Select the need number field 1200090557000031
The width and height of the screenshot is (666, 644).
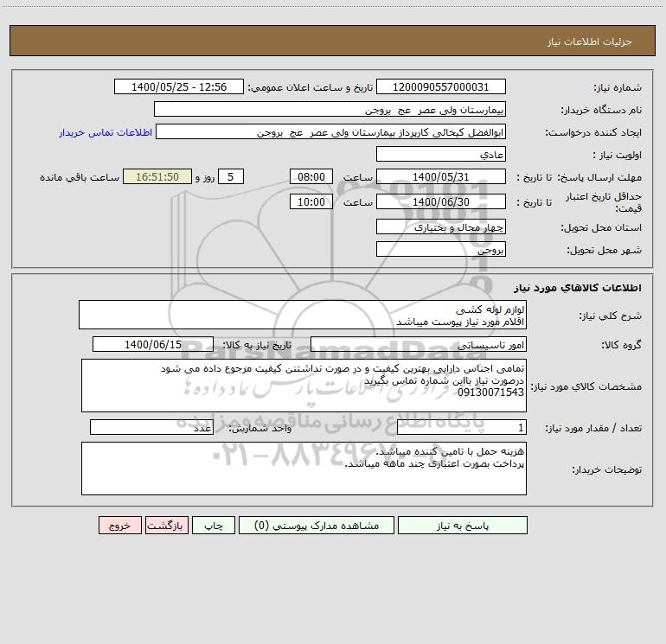pyautogui.click(x=441, y=86)
